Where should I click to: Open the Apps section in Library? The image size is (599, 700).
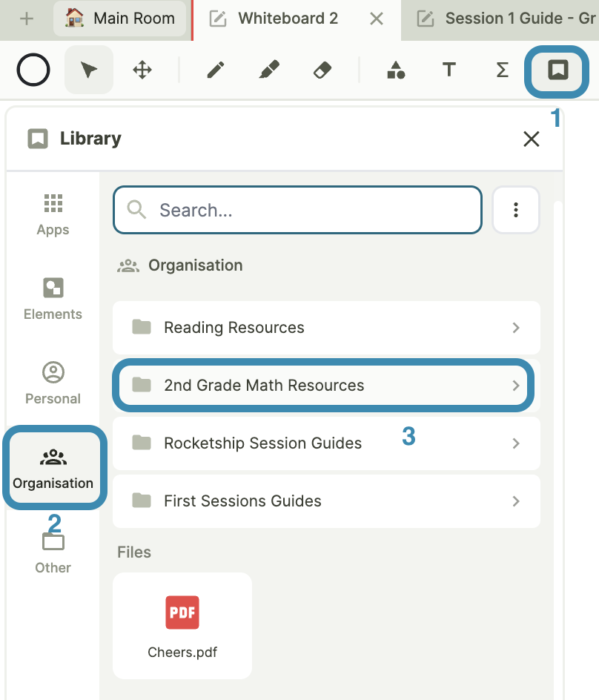tap(53, 213)
